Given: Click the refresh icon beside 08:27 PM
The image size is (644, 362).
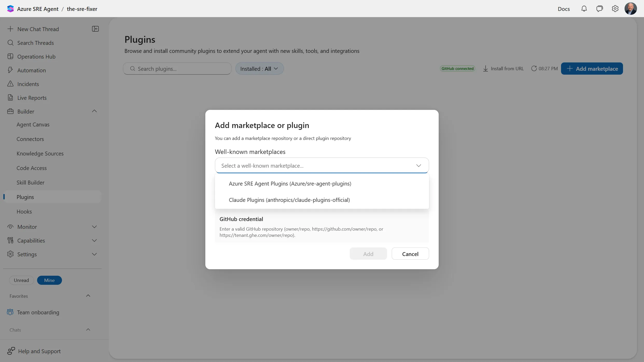Looking at the screenshot, I should point(534,69).
